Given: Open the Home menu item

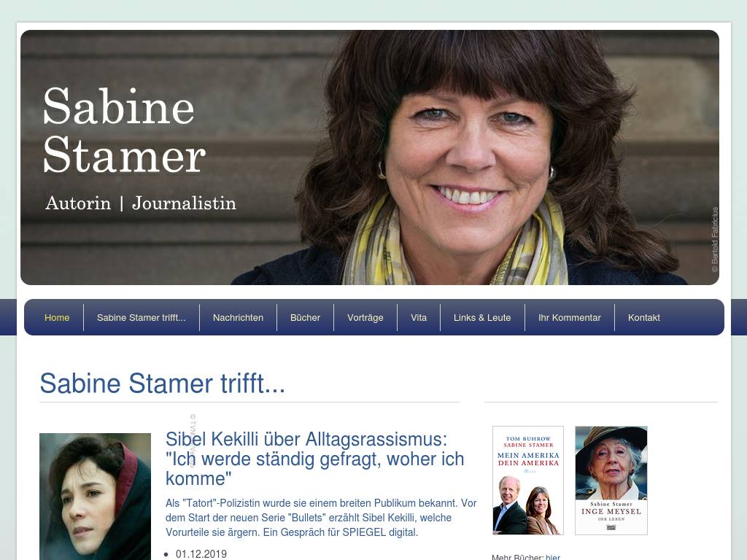Looking at the screenshot, I should [57, 318].
